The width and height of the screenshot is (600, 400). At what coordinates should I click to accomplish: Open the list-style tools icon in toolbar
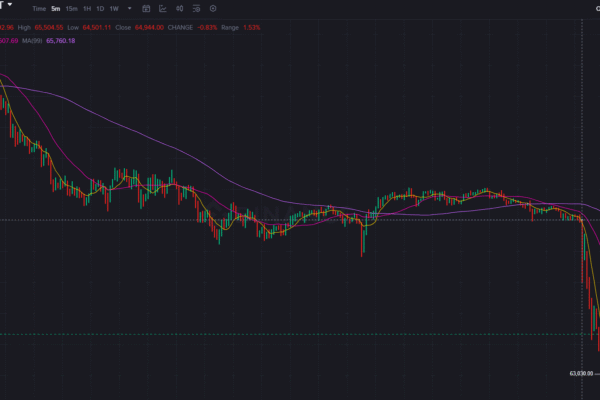(195, 8)
